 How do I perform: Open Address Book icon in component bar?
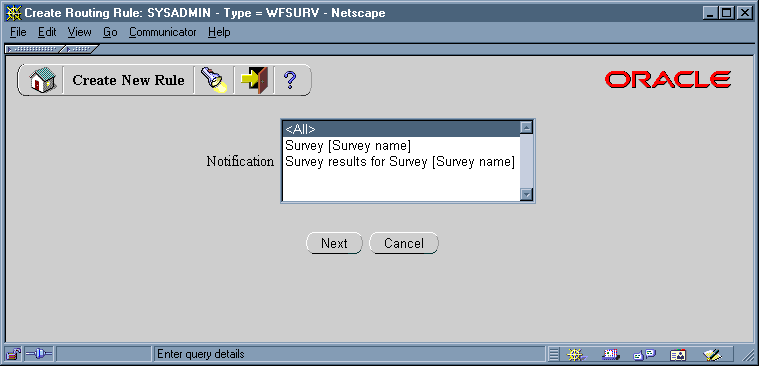[678, 355]
